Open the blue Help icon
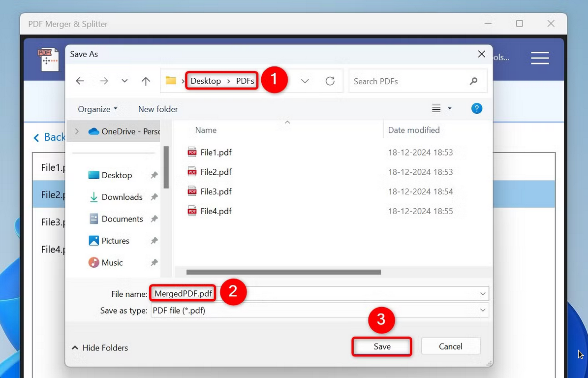Viewport: 588px width, 378px height. click(x=477, y=109)
